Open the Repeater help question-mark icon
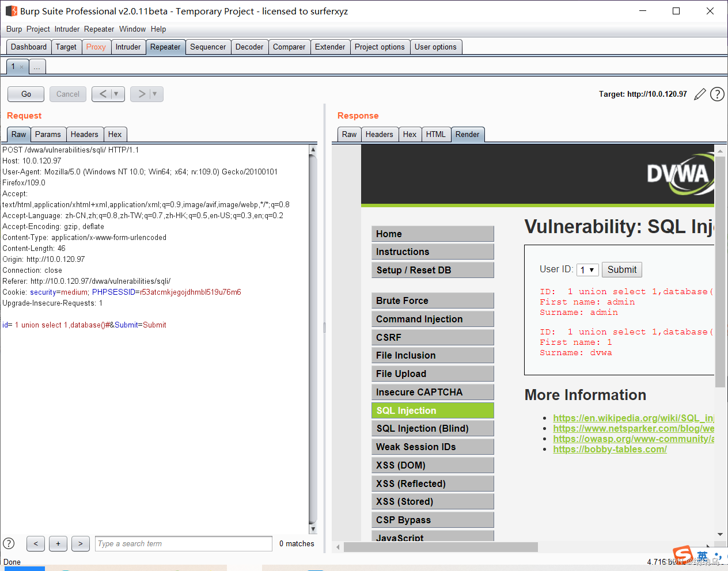 [717, 94]
